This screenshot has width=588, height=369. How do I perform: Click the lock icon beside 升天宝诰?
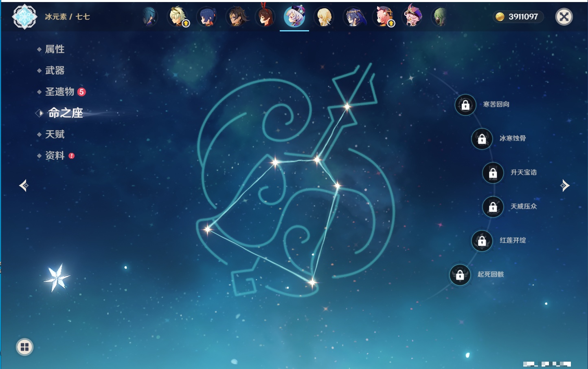493,173
